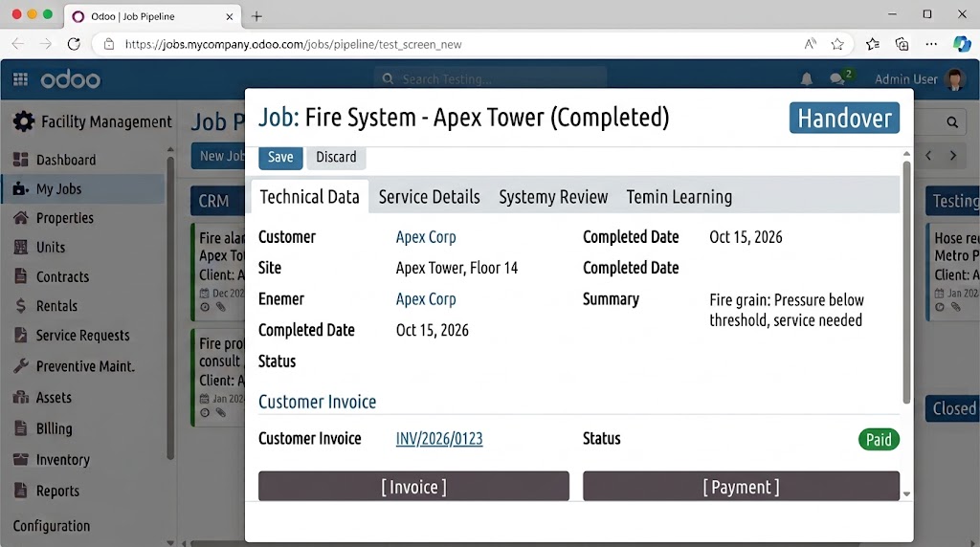Click the dialog scrollbar up arrow
Image resolution: width=980 pixels, height=547 pixels.
906,154
